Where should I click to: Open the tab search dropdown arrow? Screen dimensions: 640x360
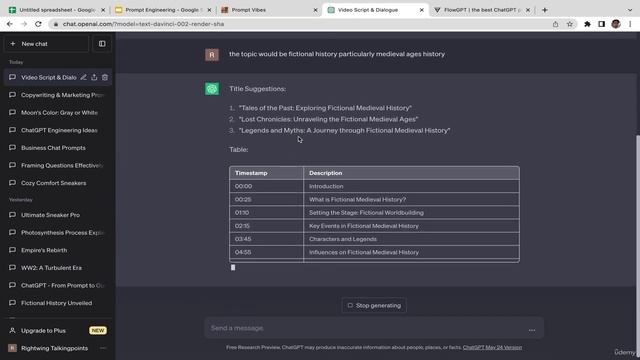(630, 10)
